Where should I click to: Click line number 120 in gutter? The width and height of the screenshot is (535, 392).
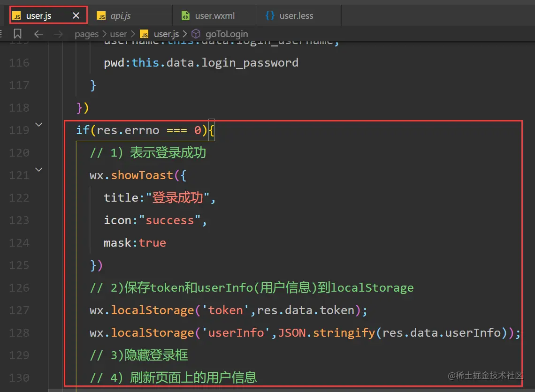(x=19, y=153)
